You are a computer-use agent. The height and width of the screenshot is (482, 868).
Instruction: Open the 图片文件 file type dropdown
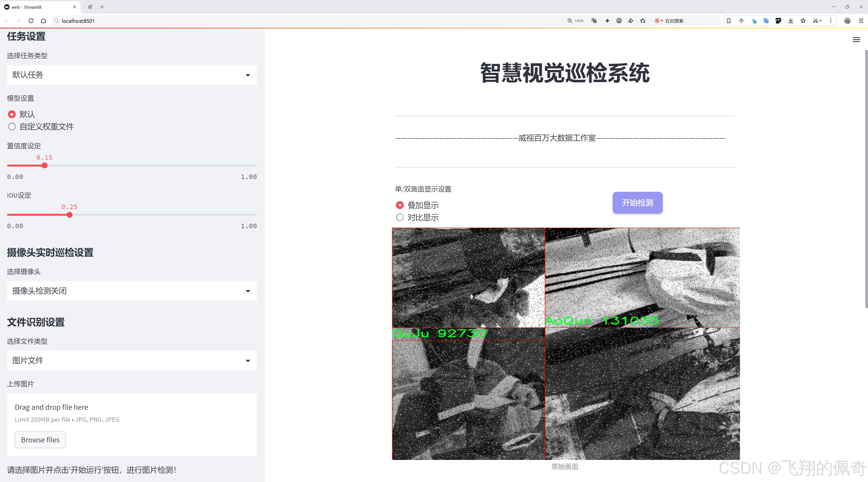[x=131, y=360]
